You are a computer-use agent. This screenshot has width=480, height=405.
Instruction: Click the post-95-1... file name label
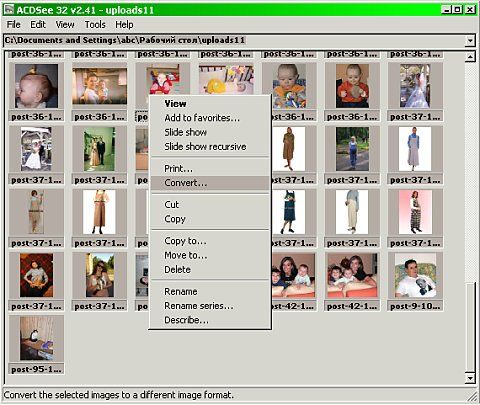[x=36, y=369]
